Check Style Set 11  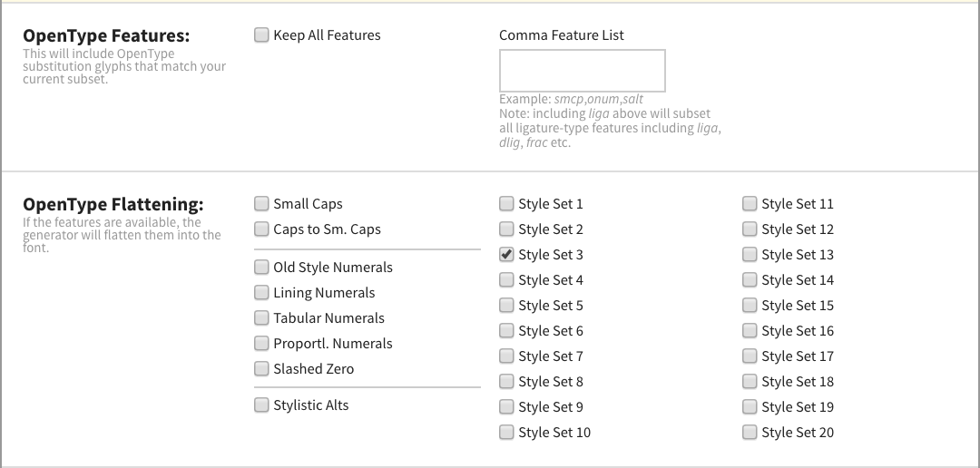[750, 204]
